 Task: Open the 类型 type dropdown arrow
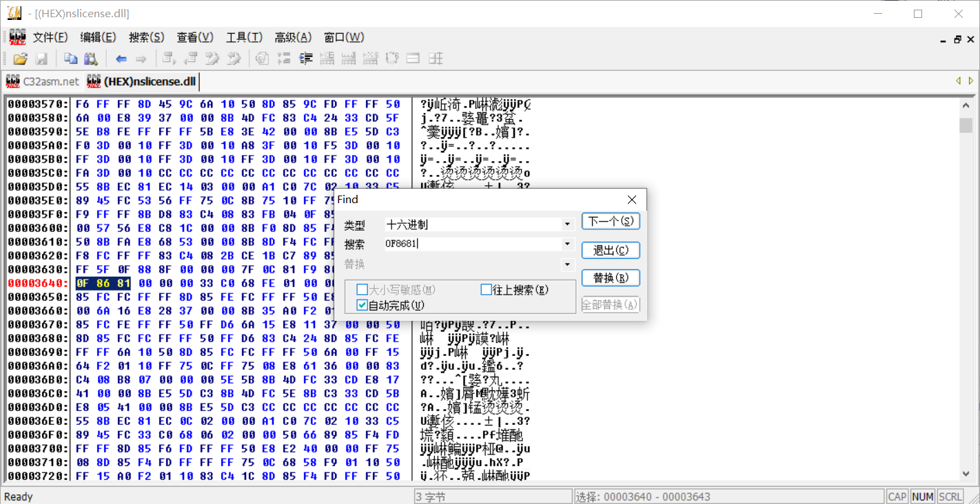(568, 224)
